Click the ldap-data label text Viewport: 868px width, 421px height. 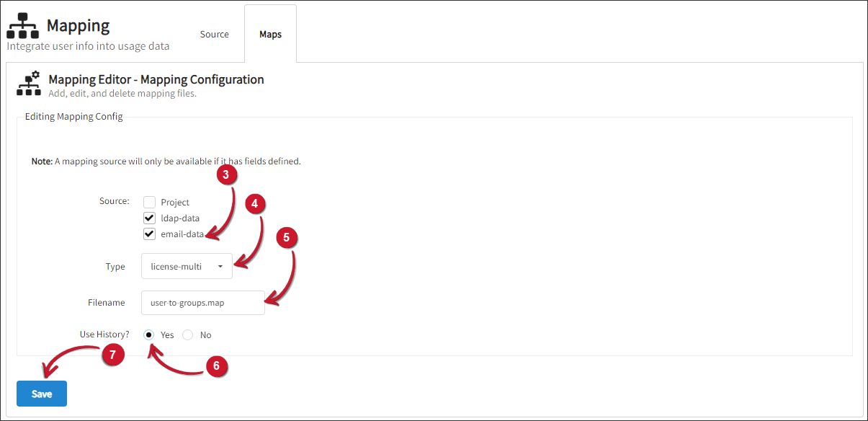180,218
